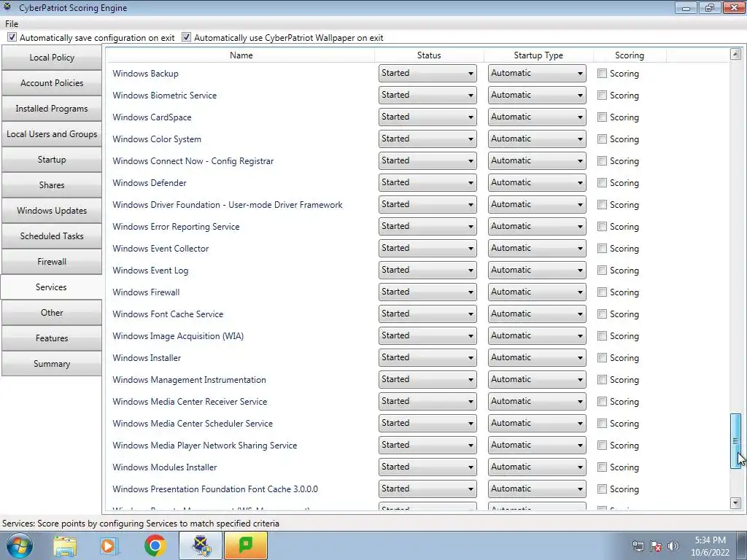Click Windows Presentation Foundation Font Cache 3.0.0.0 name
Screen dimensions: 747x560
click(215, 489)
